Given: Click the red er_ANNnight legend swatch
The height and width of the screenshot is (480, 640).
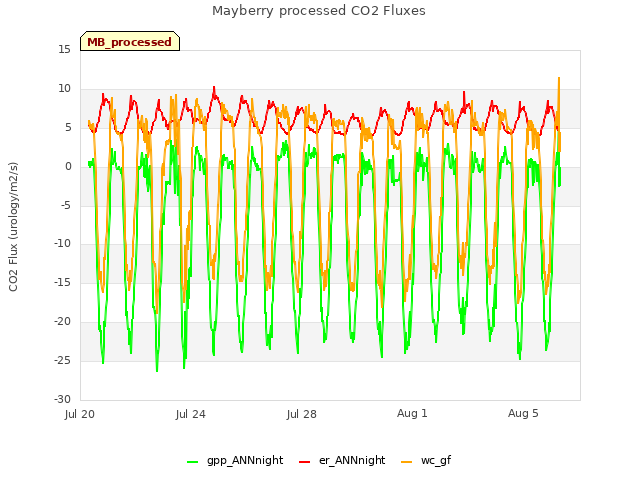Looking at the screenshot, I should (x=304, y=462).
